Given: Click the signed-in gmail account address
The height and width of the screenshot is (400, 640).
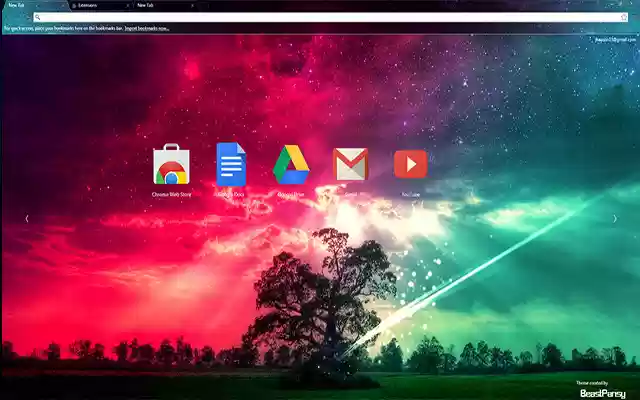Looking at the screenshot, I should [615, 40].
